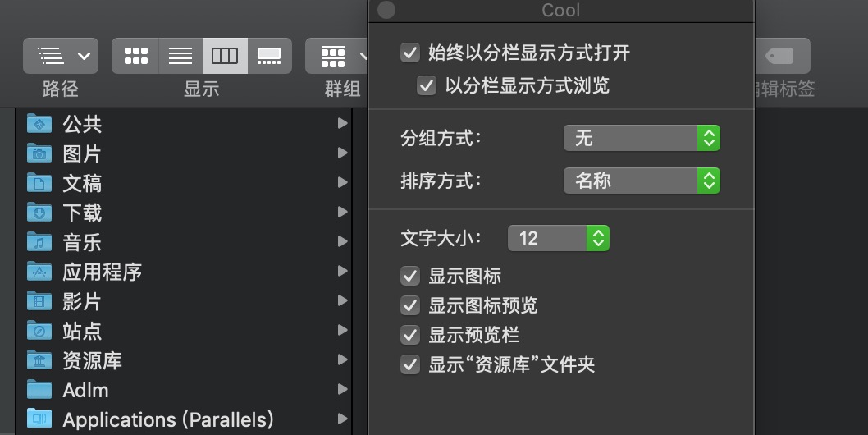Select the 图片 folder row
868x435 pixels.
(184, 153)
